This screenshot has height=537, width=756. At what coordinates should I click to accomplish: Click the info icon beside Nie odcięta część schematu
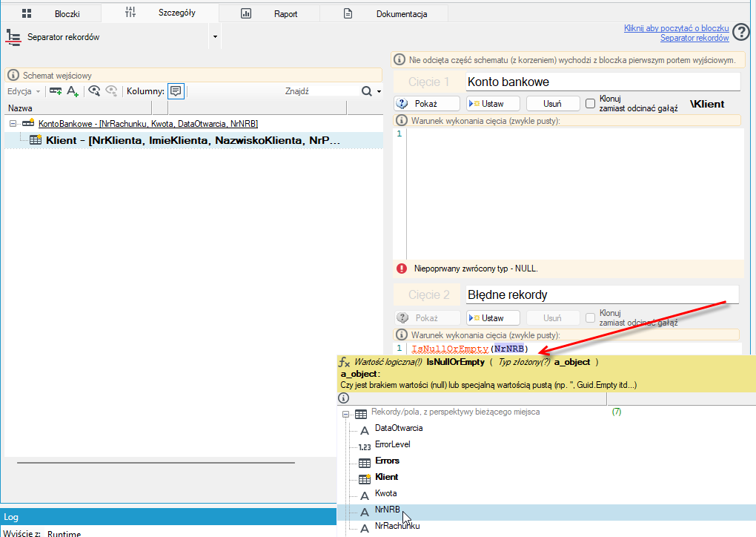399,60
